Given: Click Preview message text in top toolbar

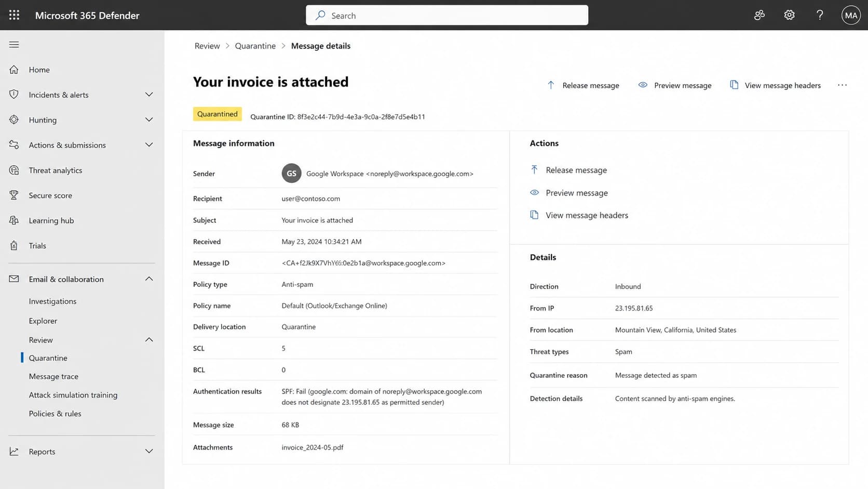Looking at the screenshot, I should click(x=683, y=85).
